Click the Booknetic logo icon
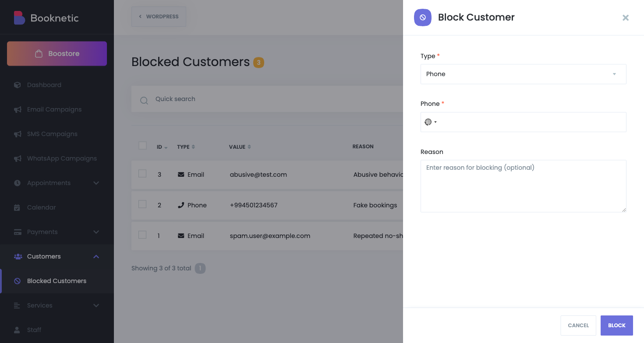The width and height of the screenshot is (644, 343). coord(19,18)
